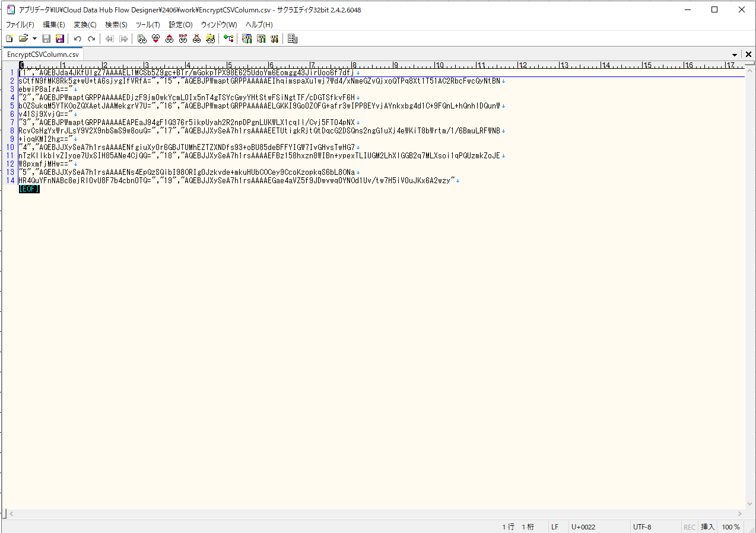Viewport: 756px width, 533px height.
Task: Click the Open file folder icon
Action: click(23, 39)
